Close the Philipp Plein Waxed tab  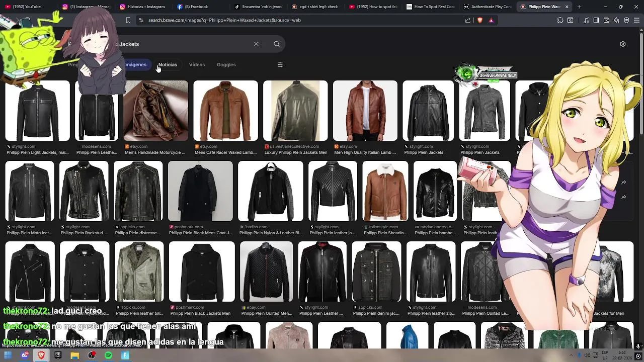click(567, 7)
